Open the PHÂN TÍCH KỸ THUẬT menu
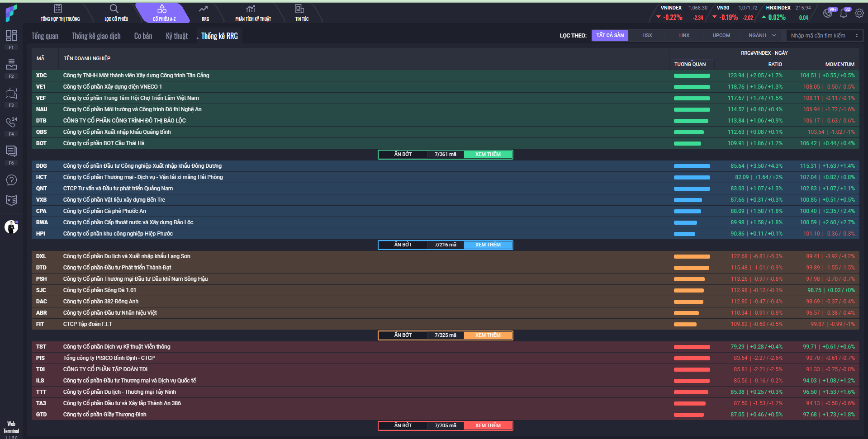The height and width of the screenshot is (439, 868). 253,13
